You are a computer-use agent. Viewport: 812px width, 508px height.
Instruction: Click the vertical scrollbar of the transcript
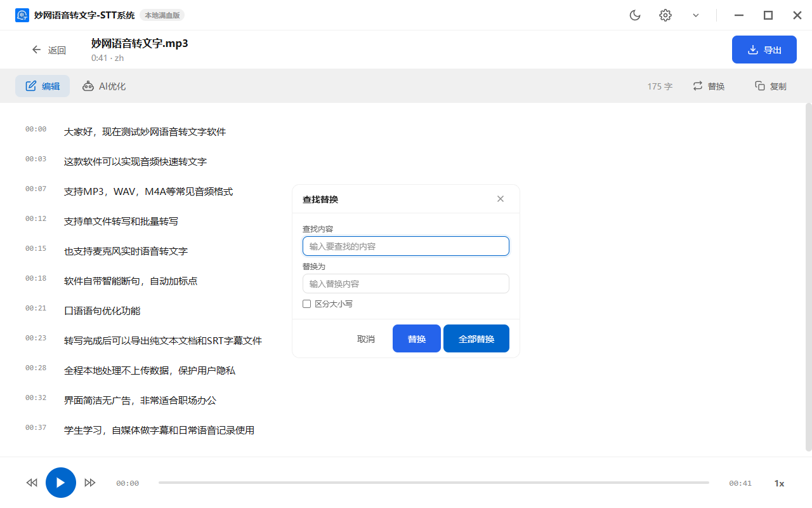808,277
